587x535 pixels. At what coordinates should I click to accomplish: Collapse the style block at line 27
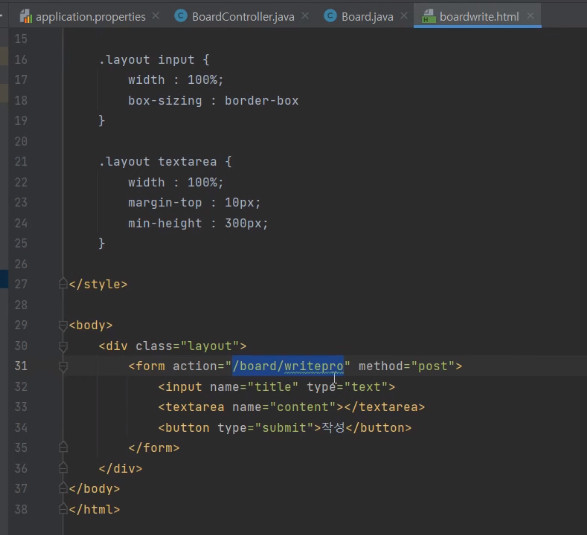tap(63, 284)
